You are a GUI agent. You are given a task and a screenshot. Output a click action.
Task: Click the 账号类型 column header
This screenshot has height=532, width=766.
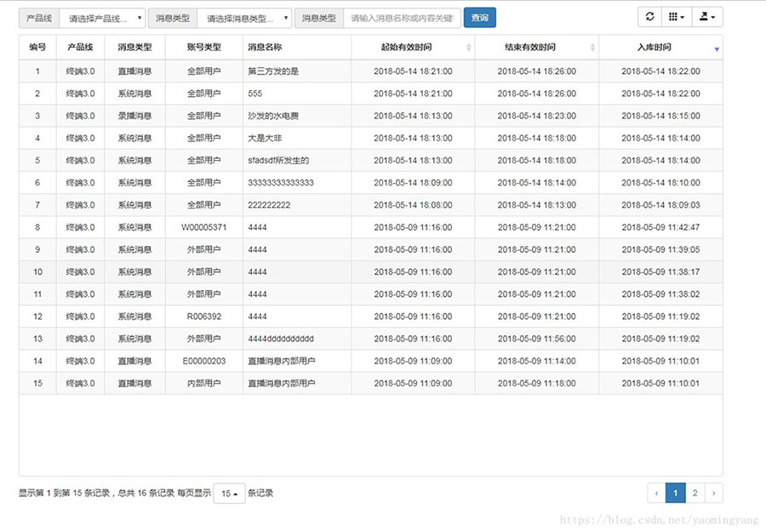[x=203, y=48]
